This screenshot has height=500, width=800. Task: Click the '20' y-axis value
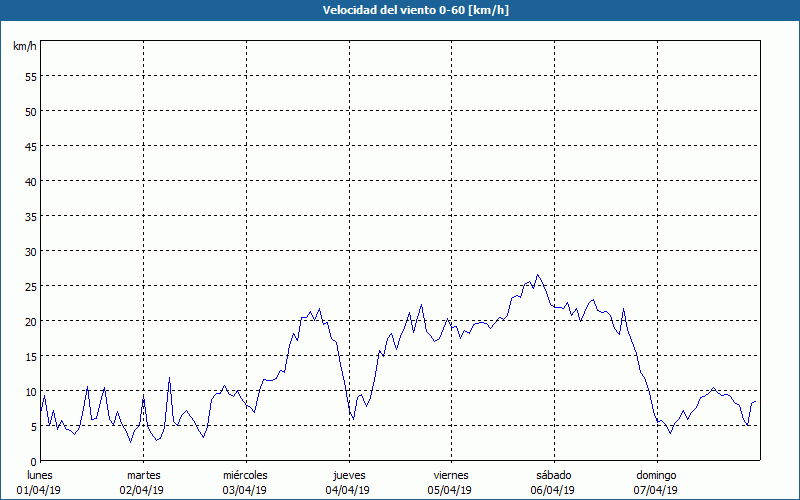coord(31,321)
